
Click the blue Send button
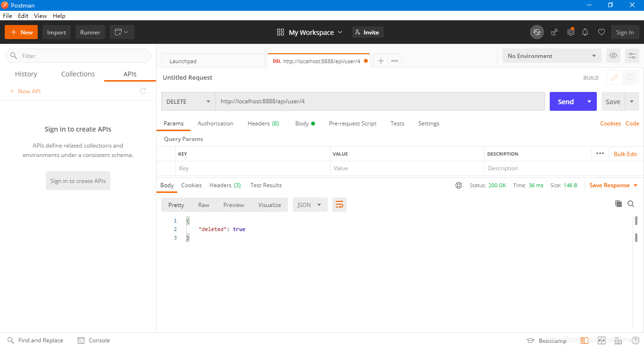click(566, 101)
